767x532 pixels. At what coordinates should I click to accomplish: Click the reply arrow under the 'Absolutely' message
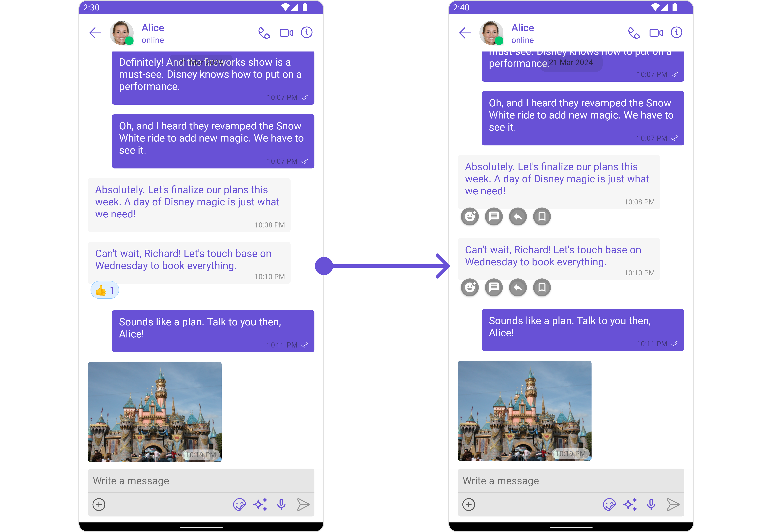click(x=518, y=217)
